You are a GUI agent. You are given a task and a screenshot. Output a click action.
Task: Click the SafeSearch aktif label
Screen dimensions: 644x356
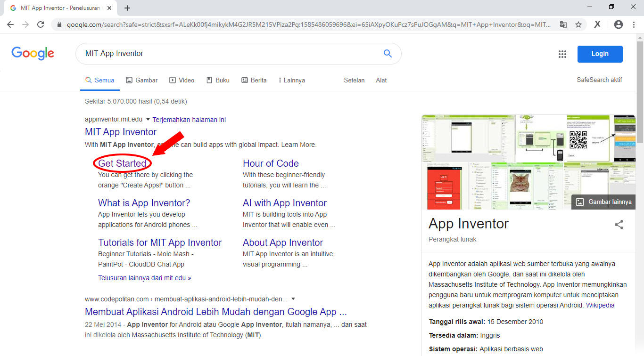599,80
